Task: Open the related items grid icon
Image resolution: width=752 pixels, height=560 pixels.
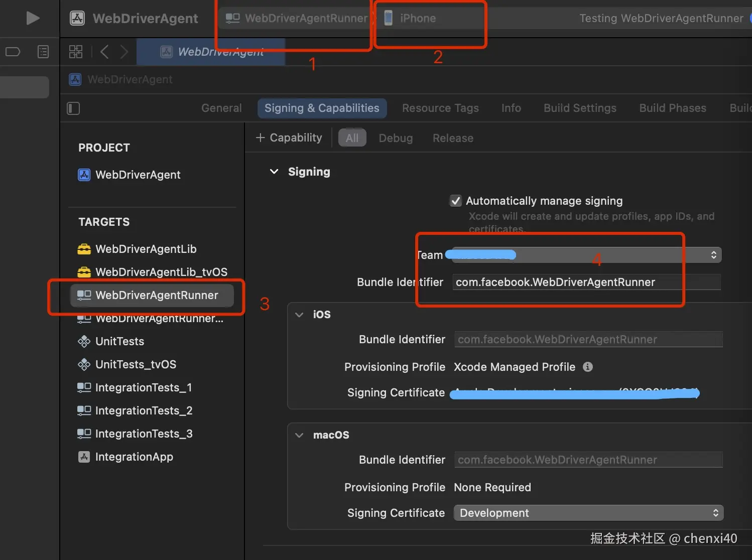Action: (76, 52)
